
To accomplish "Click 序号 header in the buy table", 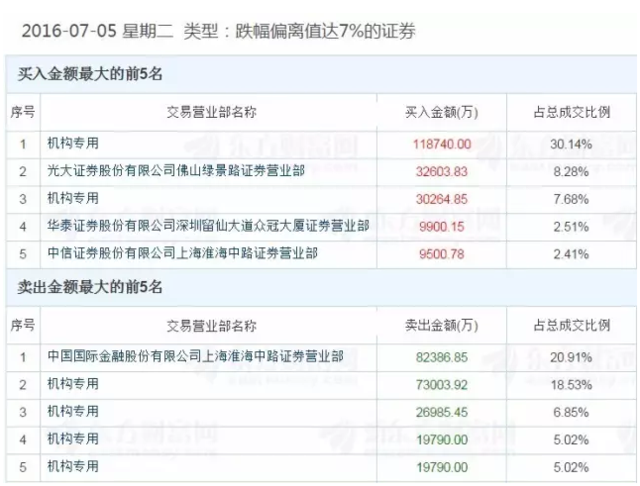I will [23, 112].
